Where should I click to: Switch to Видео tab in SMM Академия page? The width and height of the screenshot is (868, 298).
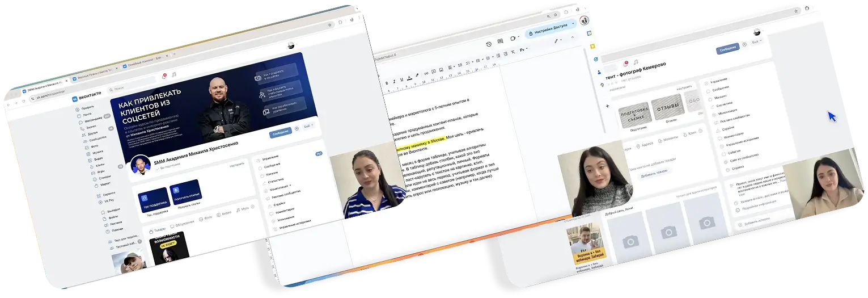[x=225, y=213]
